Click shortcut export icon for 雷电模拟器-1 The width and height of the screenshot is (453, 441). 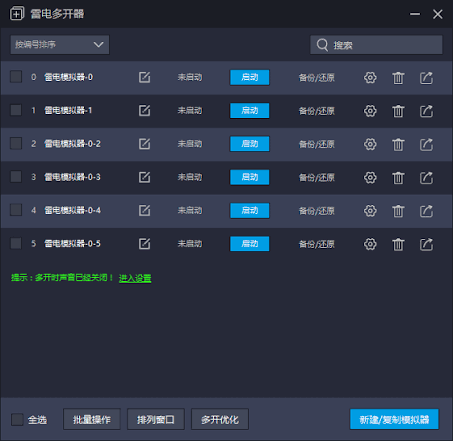point(426,111)
